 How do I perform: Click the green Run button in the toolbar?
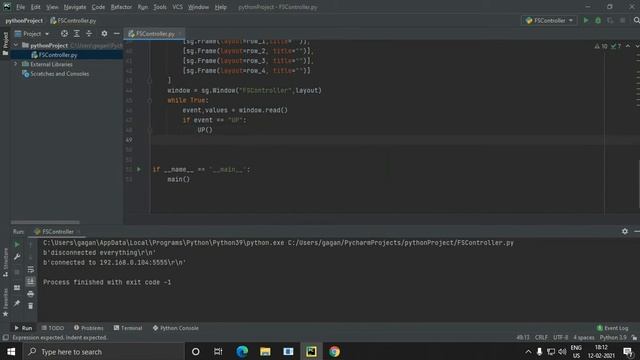tap(586, 20)
